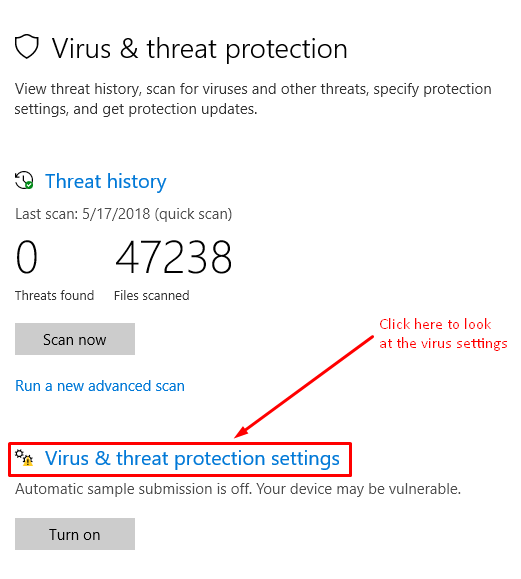Image resolution: width=521 pixels, height=579 pixels.
Task: Turn on automatic sample submission
Action: (75, 534)
